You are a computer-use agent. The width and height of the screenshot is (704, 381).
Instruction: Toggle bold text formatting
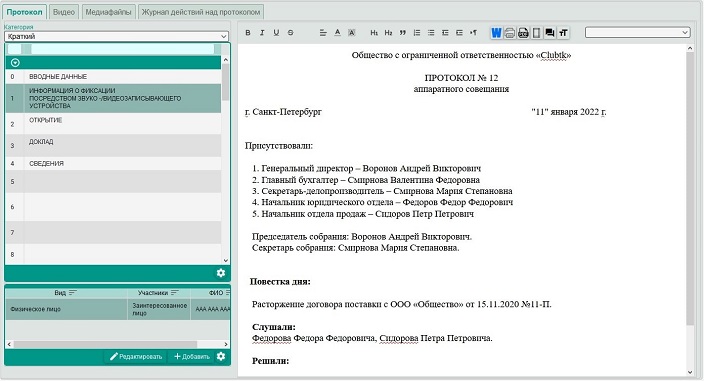248,33
